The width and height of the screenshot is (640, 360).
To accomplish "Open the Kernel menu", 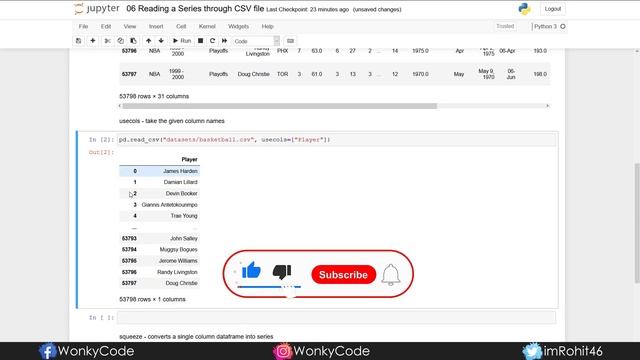I will pyautogui.click(x=207, y=26).
